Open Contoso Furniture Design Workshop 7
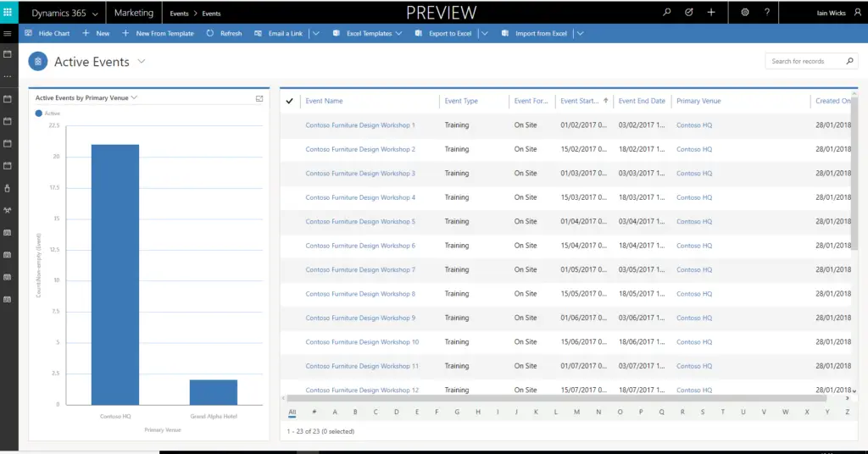868x454 pixels. click(360, 270)
